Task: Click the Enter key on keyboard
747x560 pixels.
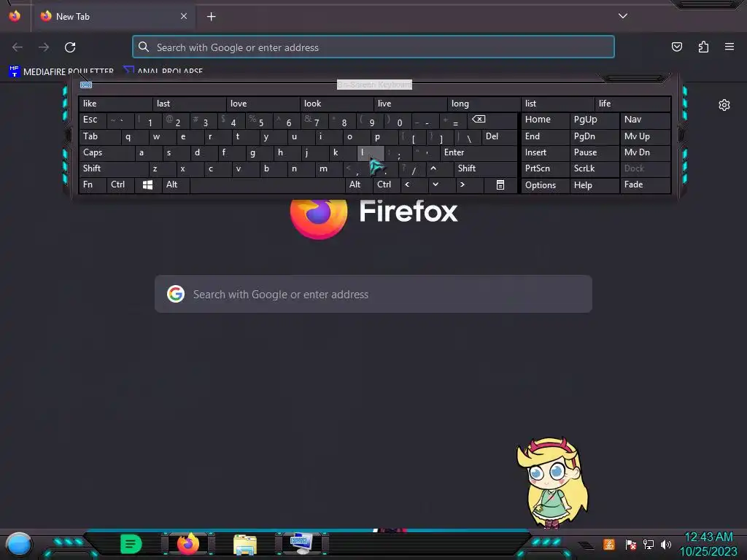Action: tap(479, 152)
